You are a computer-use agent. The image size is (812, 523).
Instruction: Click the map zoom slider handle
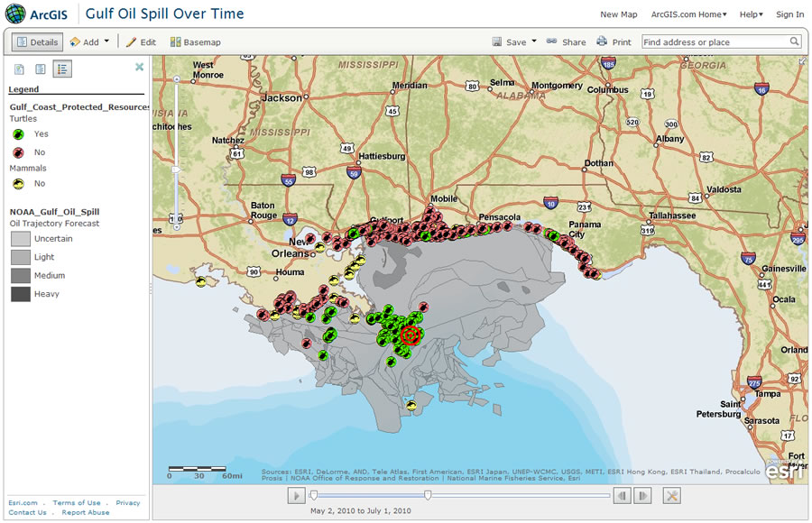click(177, 170)
